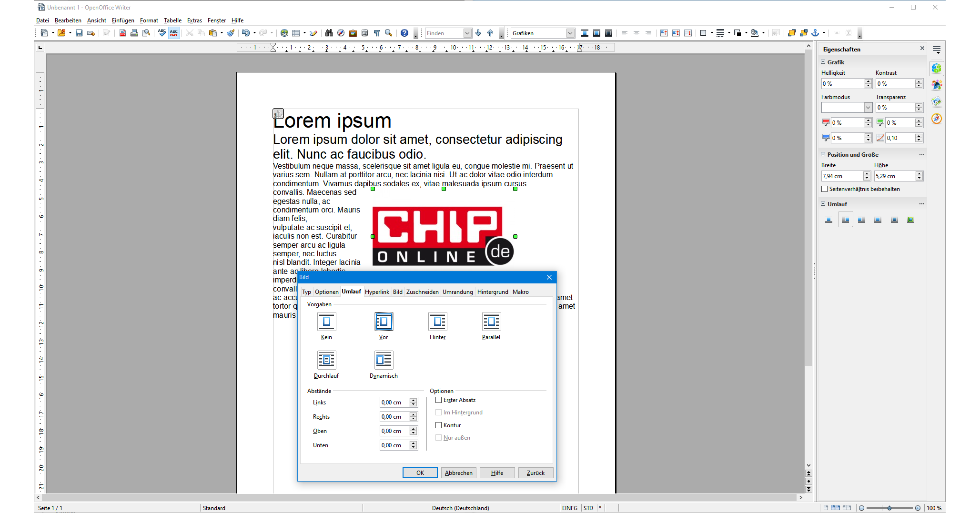The height and width of the screenshot is (513, 980).
Task: Enable Seitenverhältnis beibehalten checkbox
Action: tap(825, 189)
